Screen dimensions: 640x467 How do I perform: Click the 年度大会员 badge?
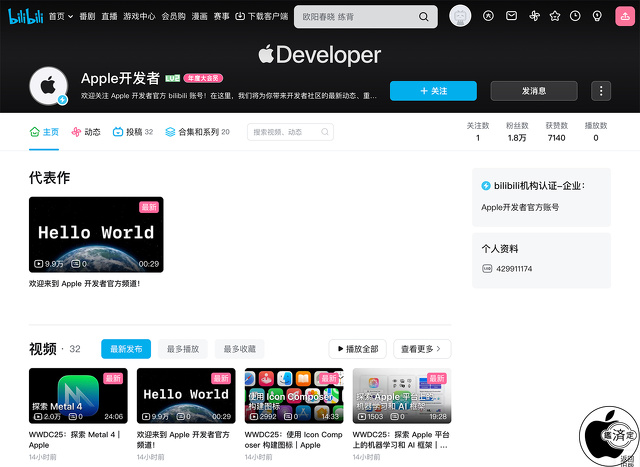tap(203, 78)
